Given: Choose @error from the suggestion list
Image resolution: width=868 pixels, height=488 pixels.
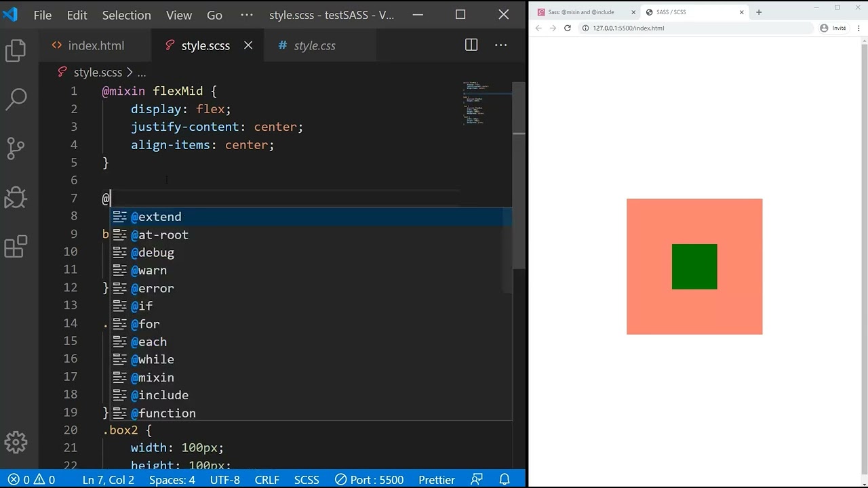Looking at the screenshot, I should pos(312,288).
